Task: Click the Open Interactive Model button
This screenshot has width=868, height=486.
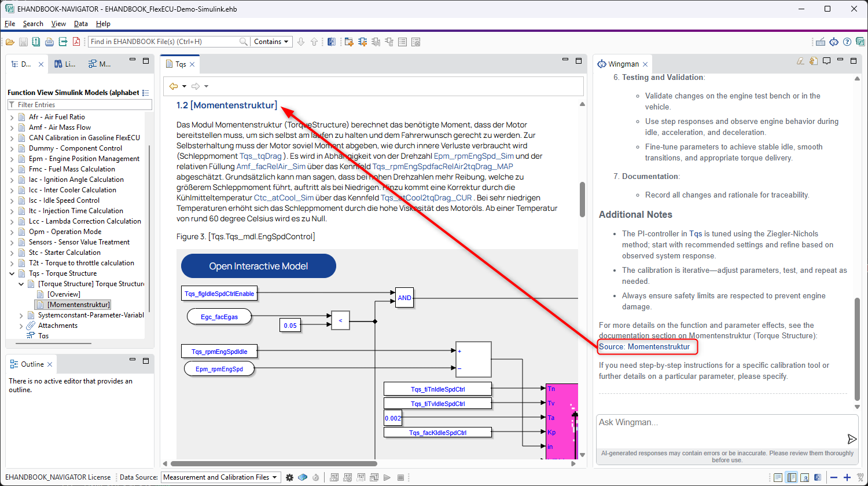Action: tap(258, 266)
